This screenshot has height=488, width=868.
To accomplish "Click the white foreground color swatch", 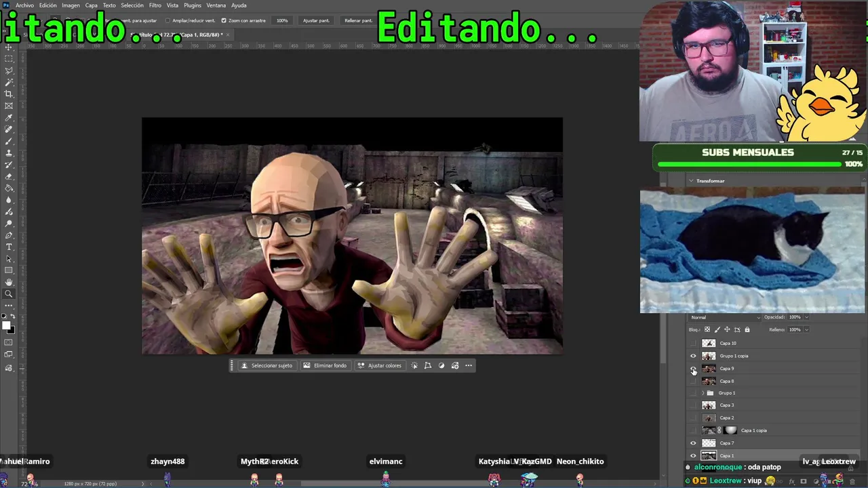I will coord(7,326).
